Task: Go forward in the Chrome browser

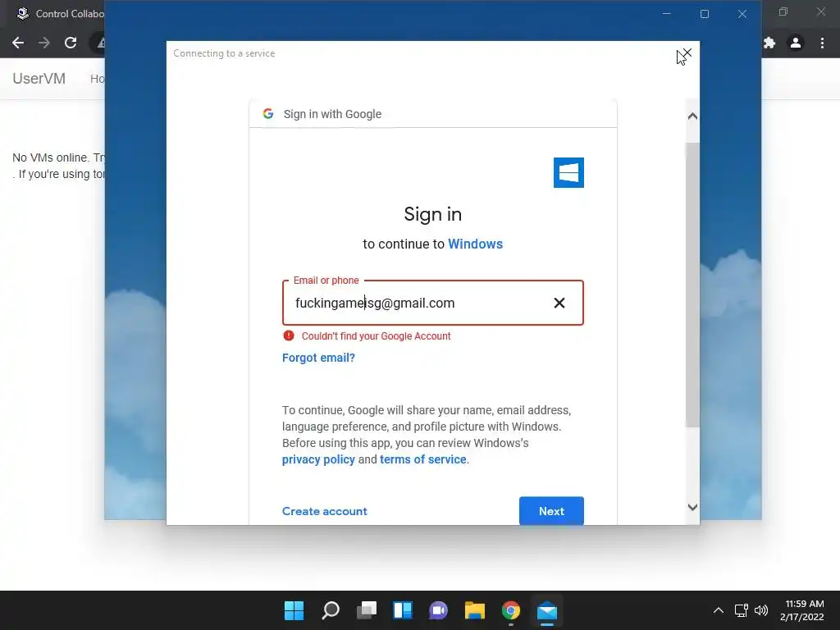Action: coord(44,43)
